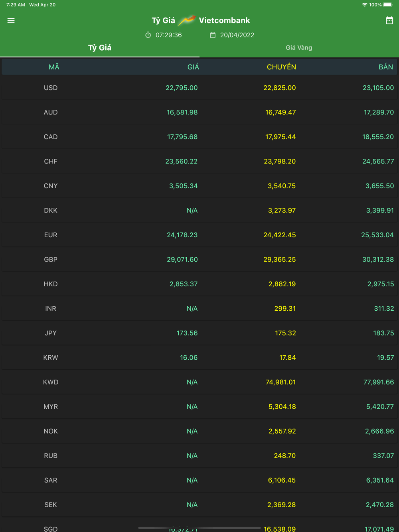
Task: Tap the 20/04/2022 date label
Action: point(237,35)
